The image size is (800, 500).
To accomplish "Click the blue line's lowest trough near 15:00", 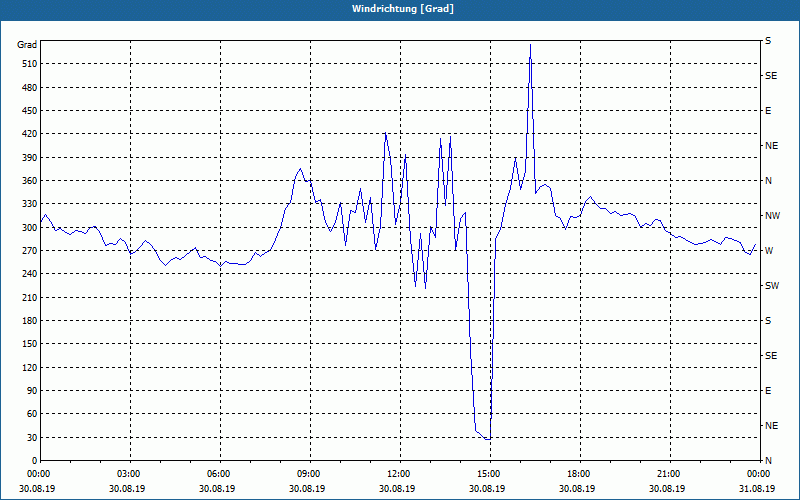I will coord(488,438).
